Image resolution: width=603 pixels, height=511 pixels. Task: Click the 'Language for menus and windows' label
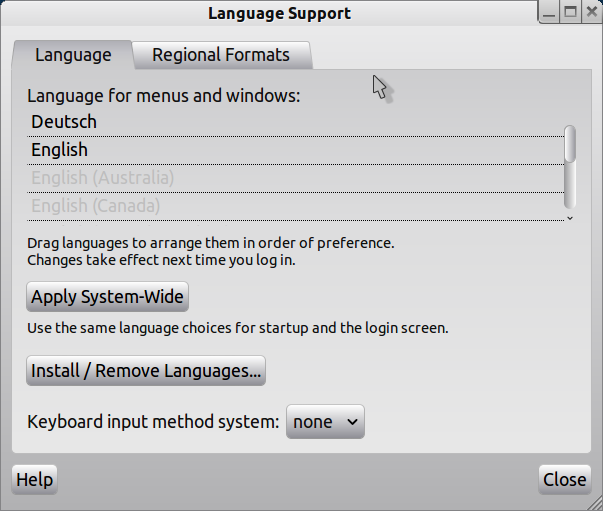pos(163,96)
